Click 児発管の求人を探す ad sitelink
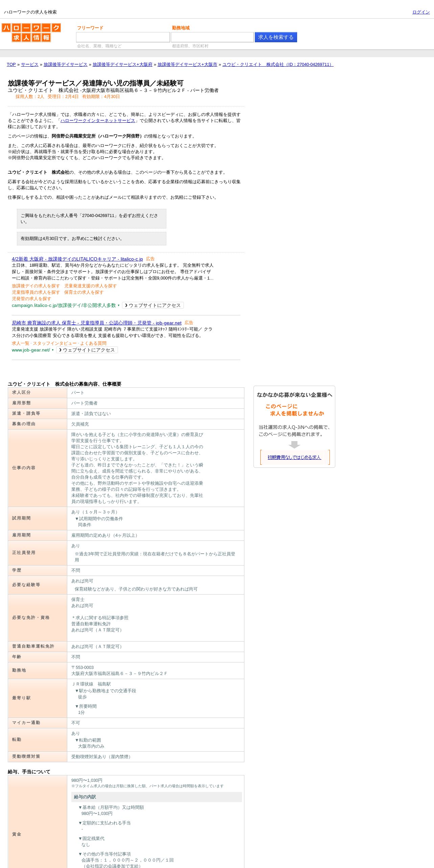434x868 pixels. pyautogui.click(x=31, y=299)
